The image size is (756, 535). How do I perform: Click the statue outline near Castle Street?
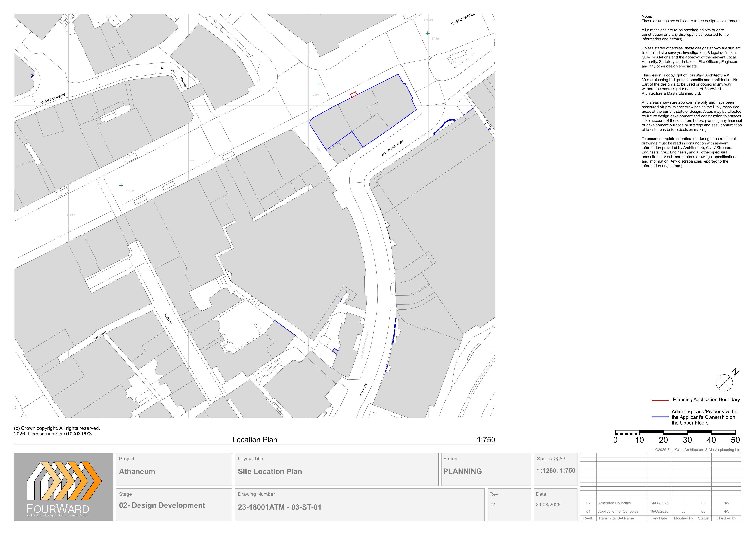point(458,55)
